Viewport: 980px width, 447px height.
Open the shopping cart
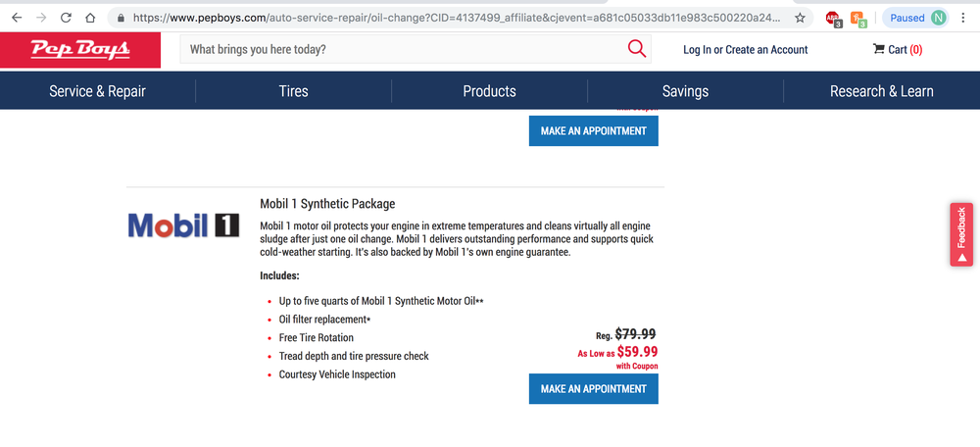tap(897, 50)
